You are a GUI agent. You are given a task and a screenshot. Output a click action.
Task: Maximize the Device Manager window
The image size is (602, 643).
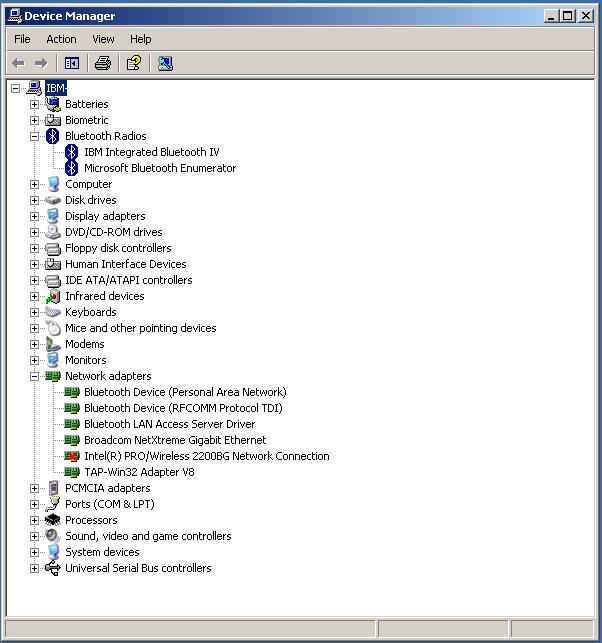point(568,16)
